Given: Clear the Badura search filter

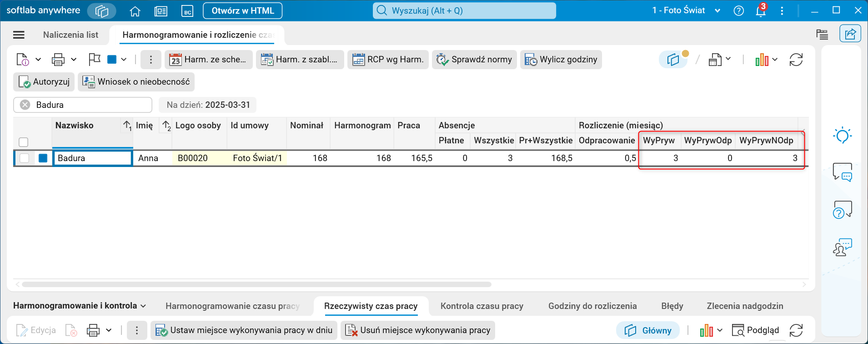Looking at the screenshot, I should pyautogui.click(x=25, y=105).
